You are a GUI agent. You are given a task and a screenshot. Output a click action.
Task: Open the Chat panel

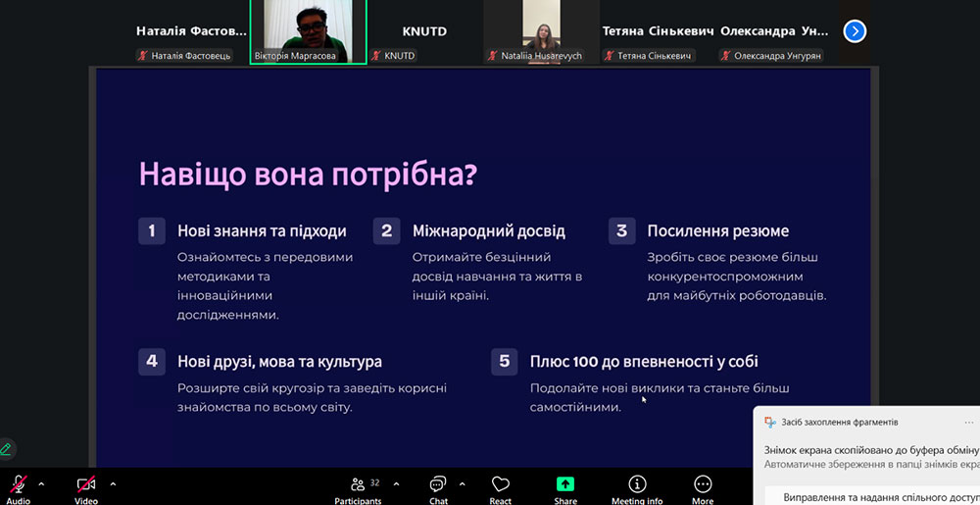438,484
